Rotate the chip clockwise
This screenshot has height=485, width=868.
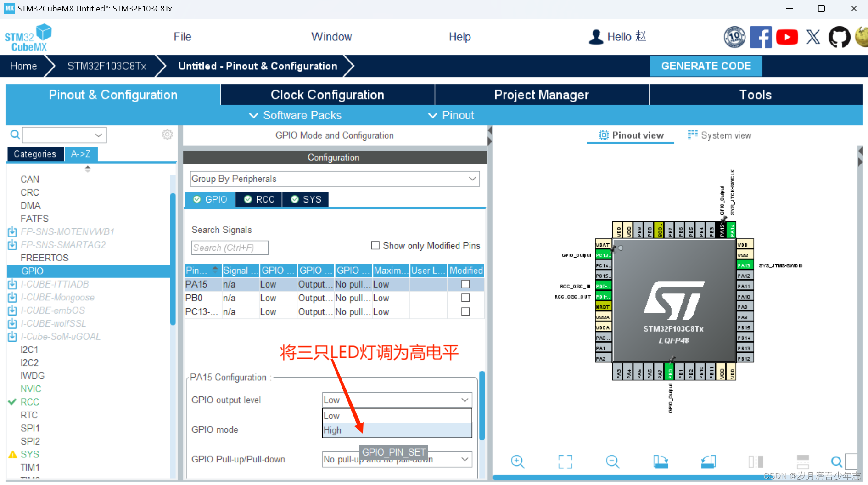coord(661,462)
